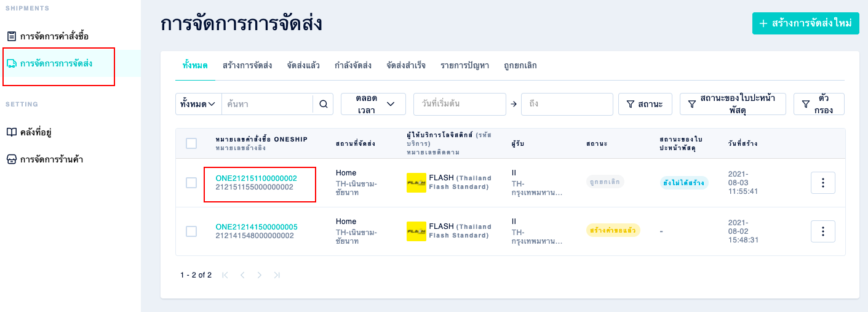The width and height of the screenshot is (868, 312).
Task: Click the สถานที่จัดส่ง column header
Action: (356, 143)
